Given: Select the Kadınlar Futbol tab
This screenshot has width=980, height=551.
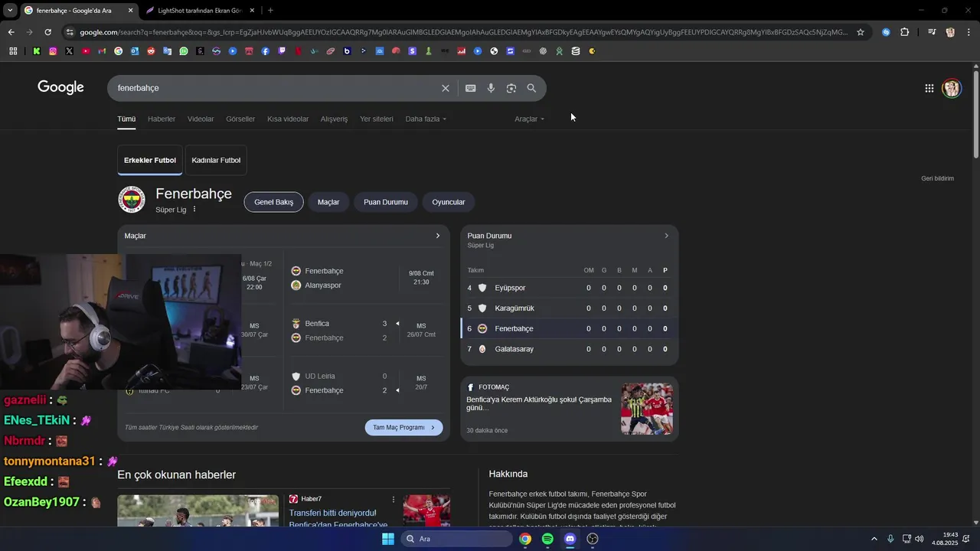Looking at the screenshot, I should (216, 160).
